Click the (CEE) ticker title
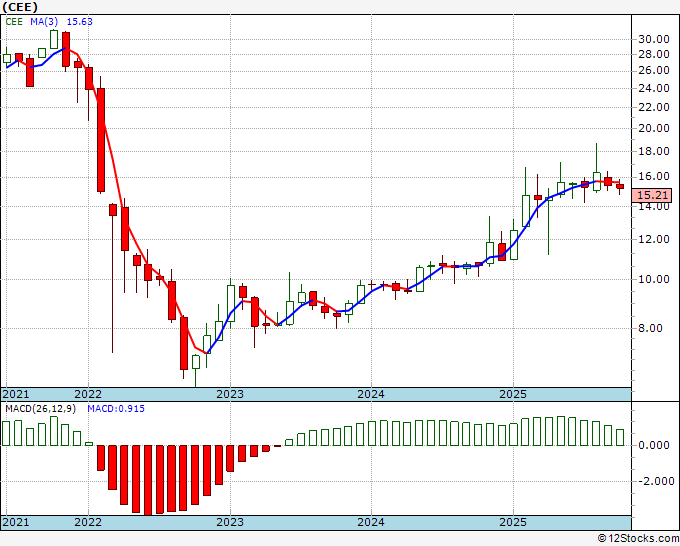The width and height of the screenshot is (680, 546). 20,7
